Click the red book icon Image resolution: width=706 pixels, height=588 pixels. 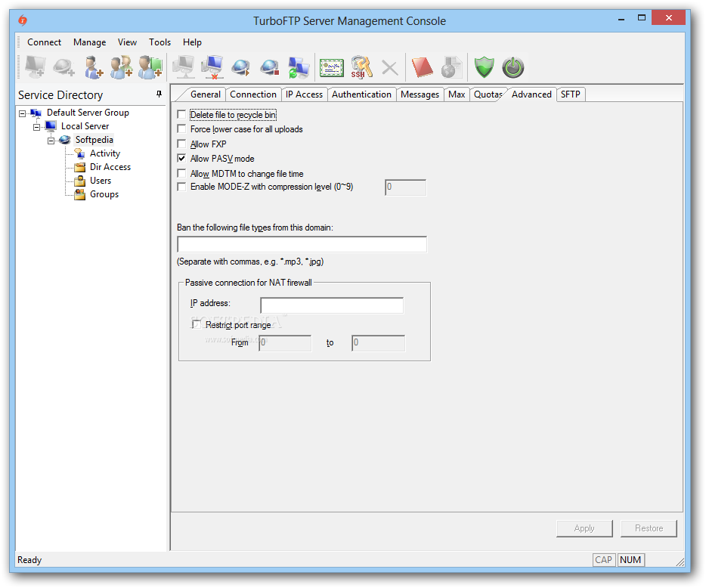(422, 67)
